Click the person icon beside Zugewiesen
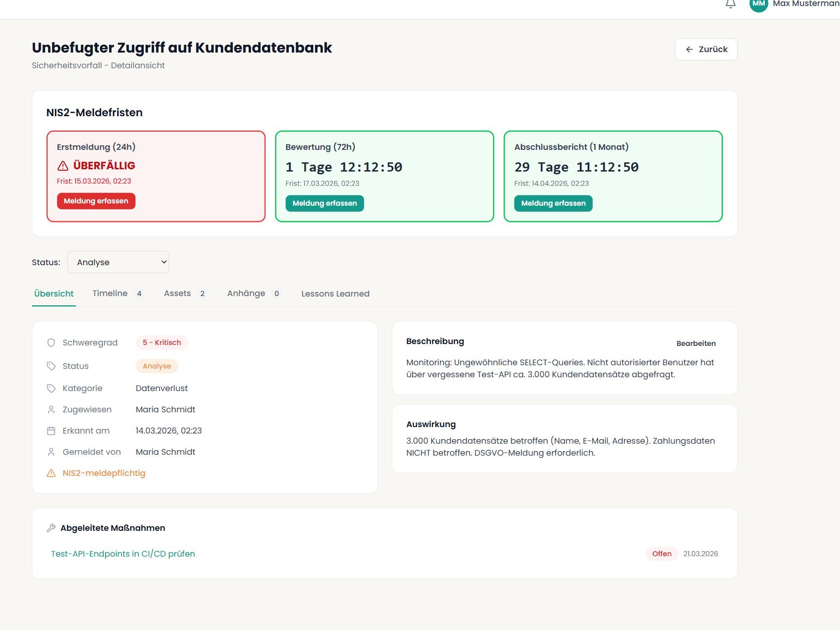Image resolution: width=840 pixels, height=630 pixels. tap(51, 410)
